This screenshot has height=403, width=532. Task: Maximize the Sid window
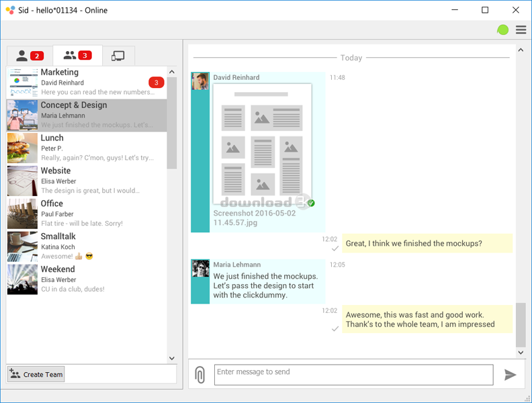tap(485, 10)
